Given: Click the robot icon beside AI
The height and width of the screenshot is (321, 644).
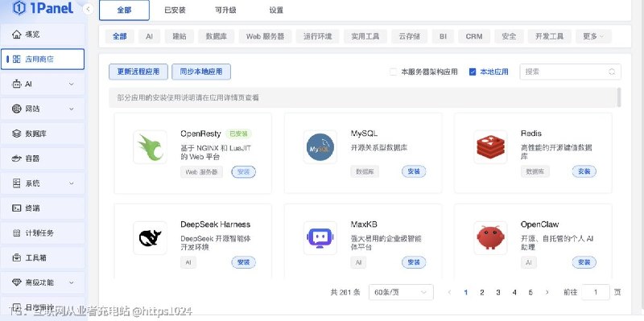Looking at the screenshot, I should [16, 84].
